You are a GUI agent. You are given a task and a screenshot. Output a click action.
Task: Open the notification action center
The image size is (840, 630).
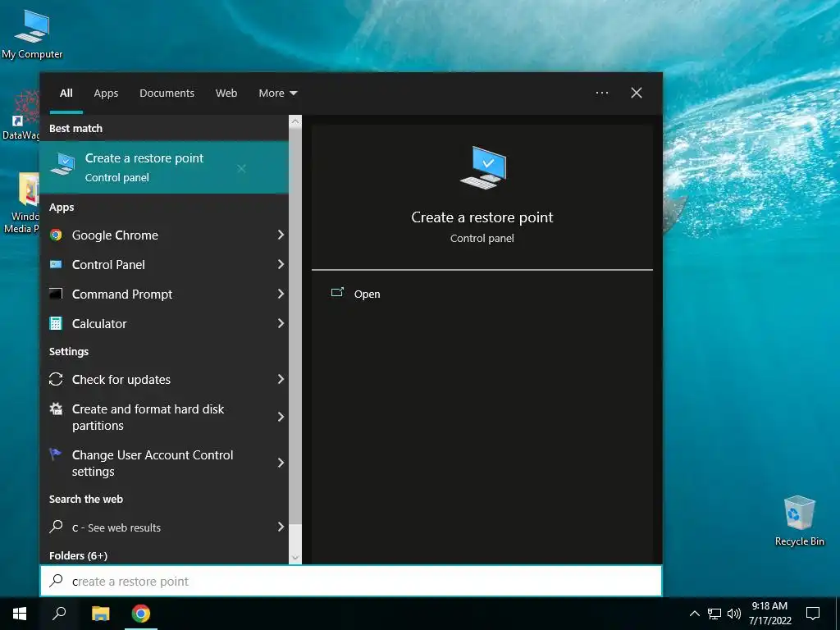813,614
